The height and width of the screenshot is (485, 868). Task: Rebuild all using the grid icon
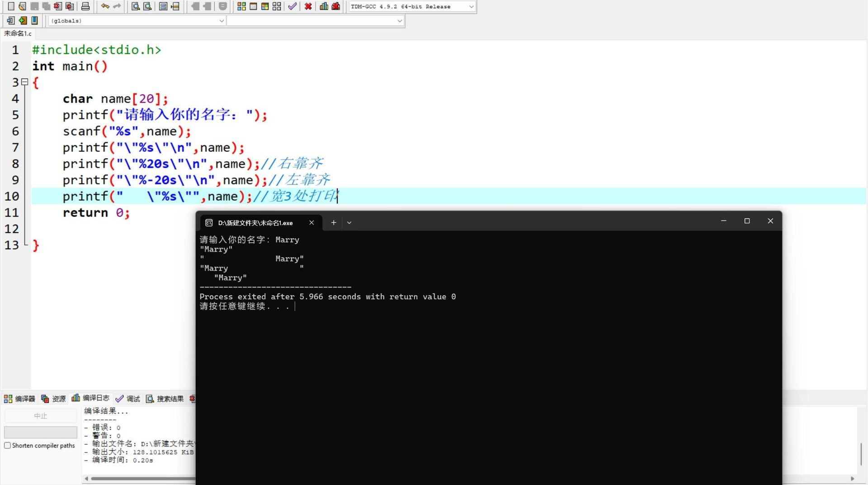pos(277,6)
